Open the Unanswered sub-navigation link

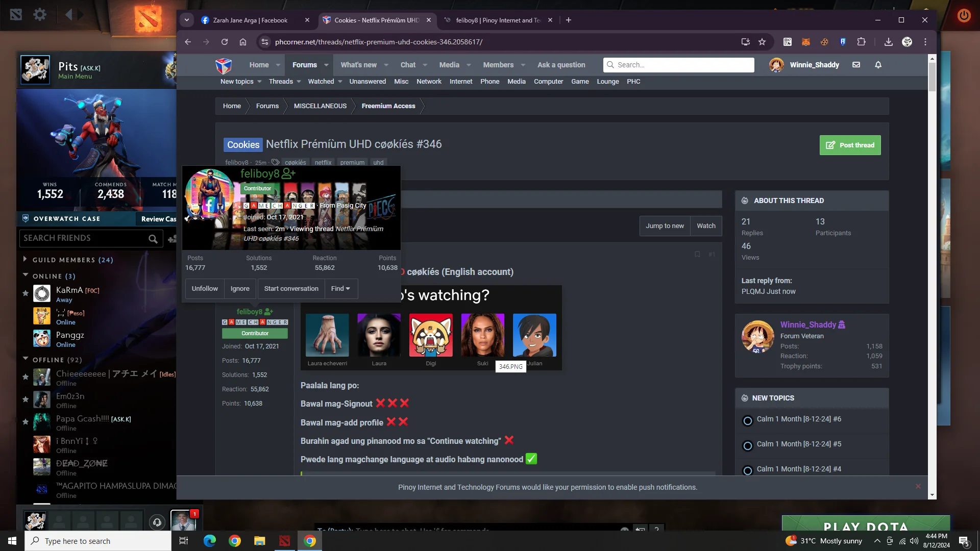pyautogui.click(x=367, y=82)
